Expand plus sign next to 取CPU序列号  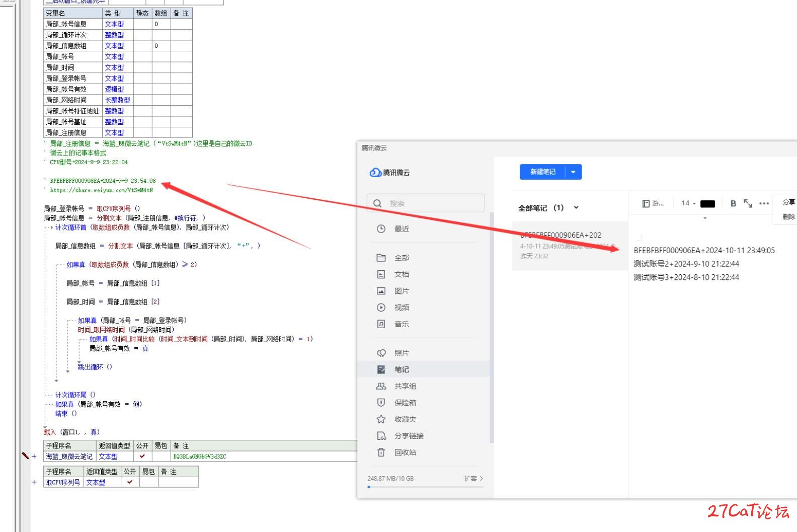coord(34,482)
